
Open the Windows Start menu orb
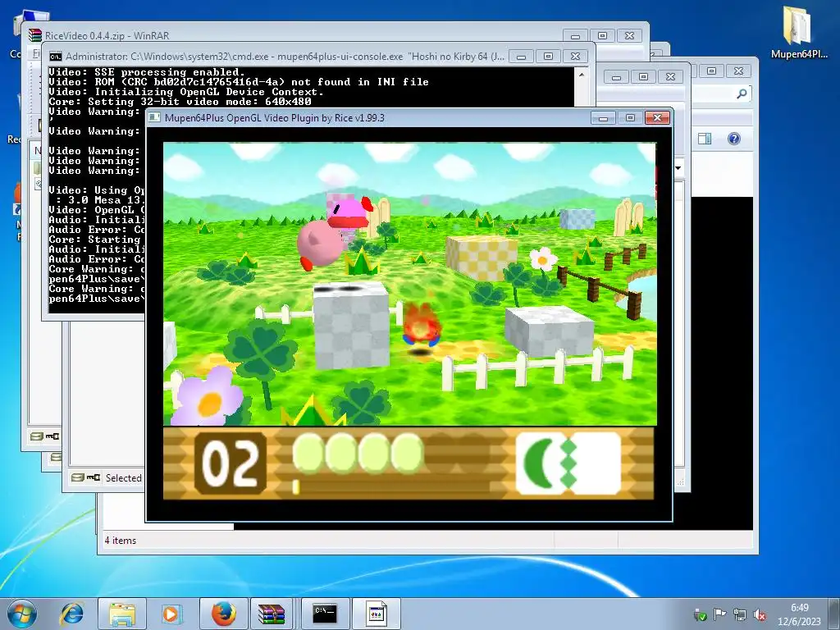pyautogui.click(x=21, y=614)
